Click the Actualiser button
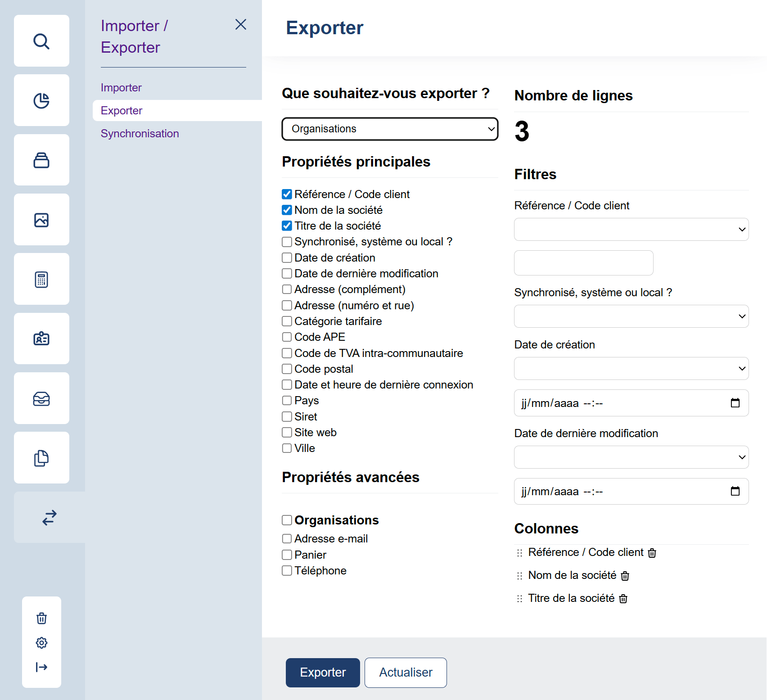This screenshot has height=700, width=767. click(406, 673)
